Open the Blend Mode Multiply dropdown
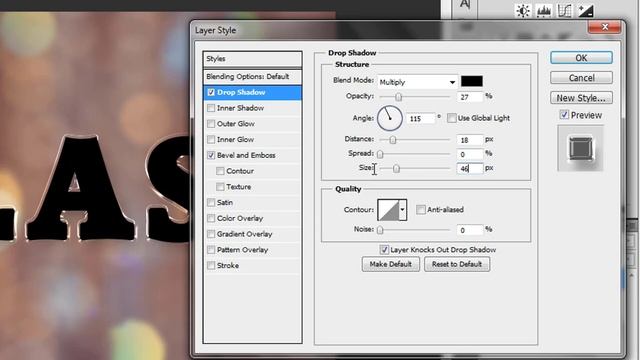Image resolution: width=640 pixels, height=360 pixels. [417, 82]
